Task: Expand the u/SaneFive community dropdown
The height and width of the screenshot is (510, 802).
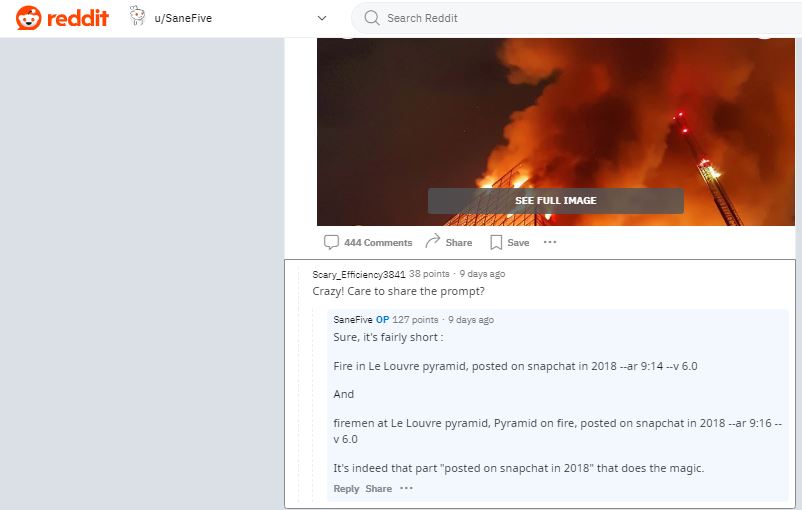Action: tap(322, 18)
